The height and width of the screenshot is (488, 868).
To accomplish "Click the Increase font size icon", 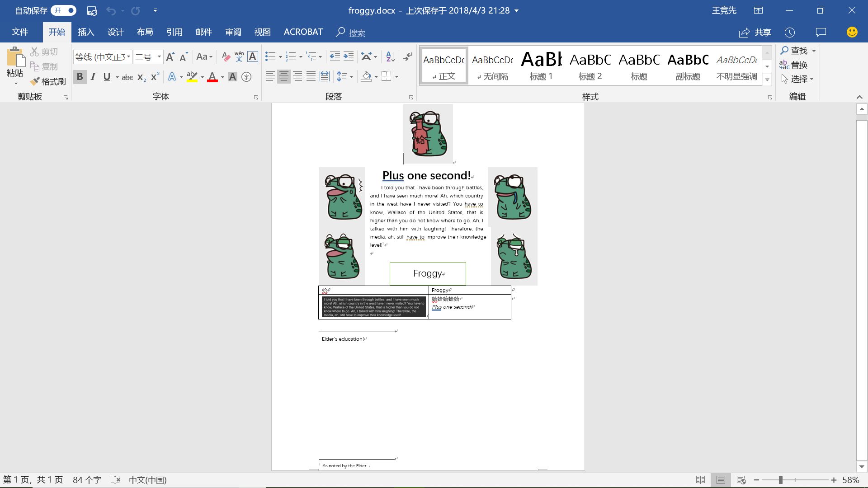I will tap(170, 57).
